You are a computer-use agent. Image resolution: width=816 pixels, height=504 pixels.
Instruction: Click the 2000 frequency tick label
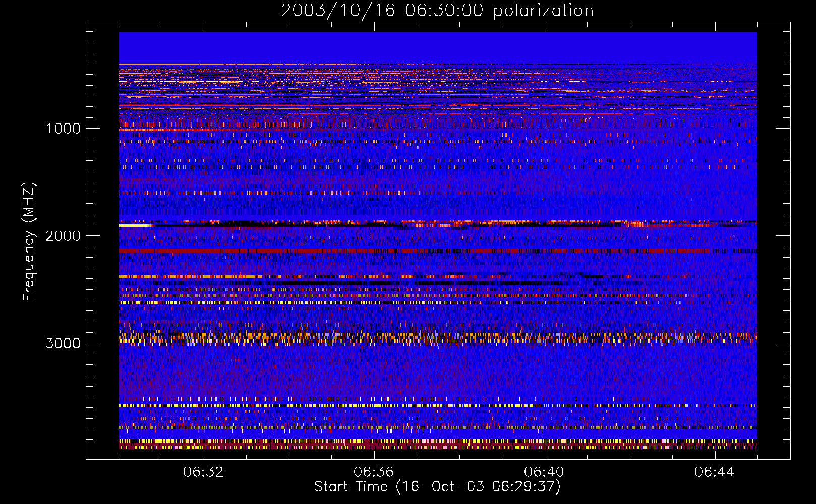click(63, 236)
